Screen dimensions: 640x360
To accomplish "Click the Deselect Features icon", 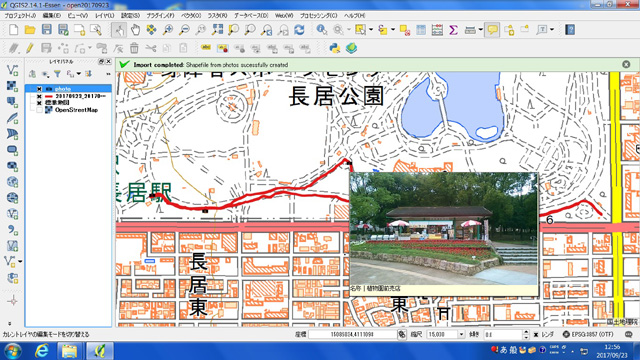I will [x=404, y=30].
